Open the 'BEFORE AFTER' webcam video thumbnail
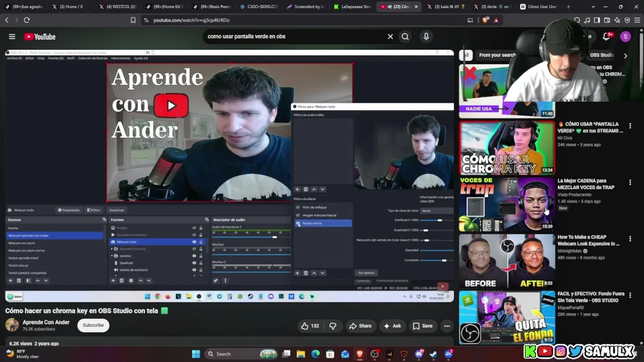The height and width of the screenshot is (362, 644). (507, 260)
